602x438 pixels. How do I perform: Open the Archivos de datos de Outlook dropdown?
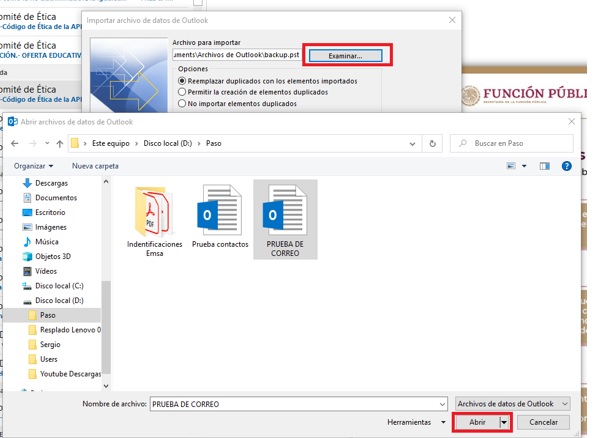coord(512,403)
